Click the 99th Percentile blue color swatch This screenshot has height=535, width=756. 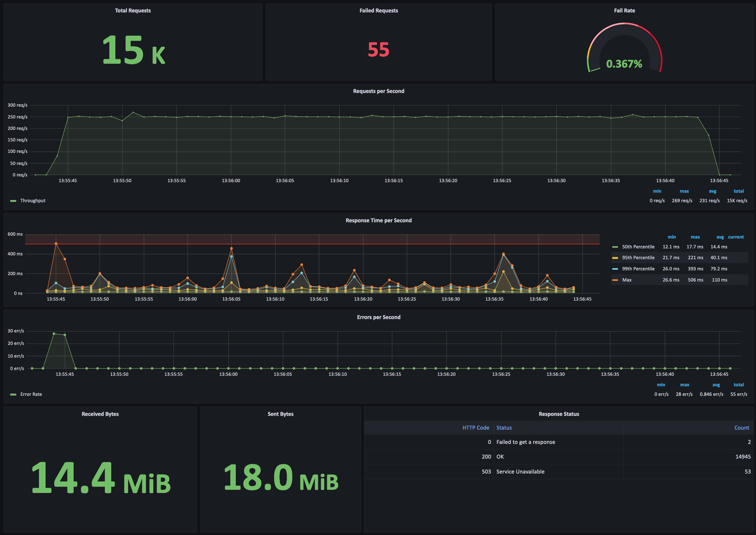point(615,269)
